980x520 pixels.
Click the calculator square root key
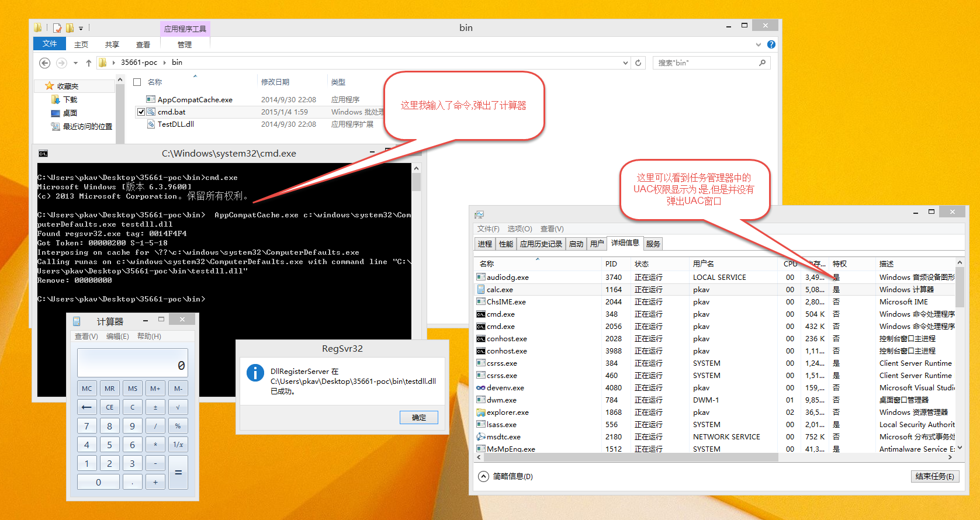pyautogui.click(x=178, y=407)
